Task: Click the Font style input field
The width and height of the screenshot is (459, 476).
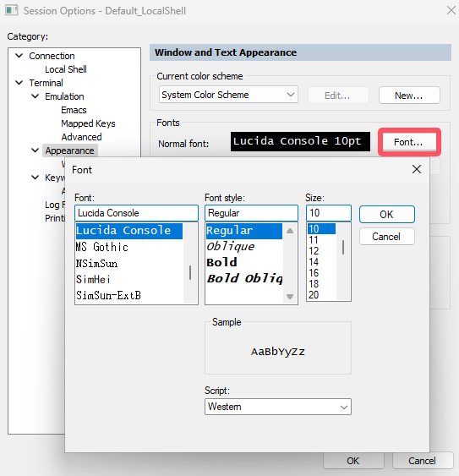Action: click(x=251, y=213)
